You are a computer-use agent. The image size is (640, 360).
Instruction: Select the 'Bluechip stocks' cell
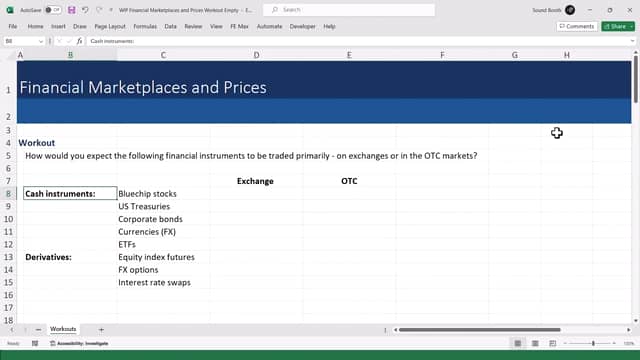[x=163, y=193]
